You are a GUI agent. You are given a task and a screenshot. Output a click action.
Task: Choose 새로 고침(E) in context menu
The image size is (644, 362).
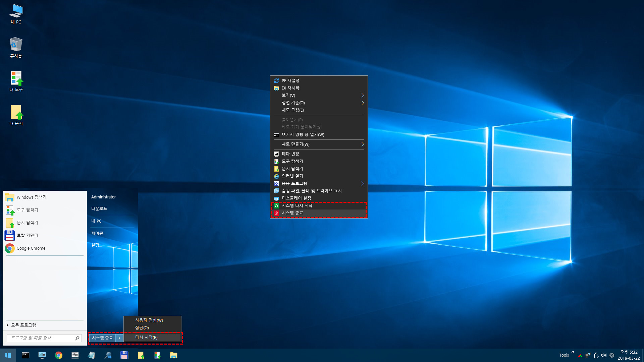coord(319,110)
